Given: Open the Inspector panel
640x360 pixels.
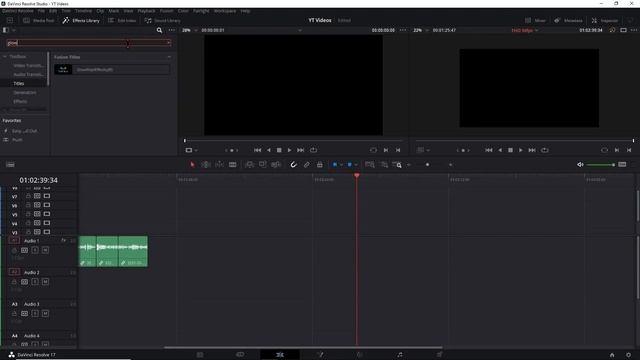Looking at the screenshot, I should [604, 20].
